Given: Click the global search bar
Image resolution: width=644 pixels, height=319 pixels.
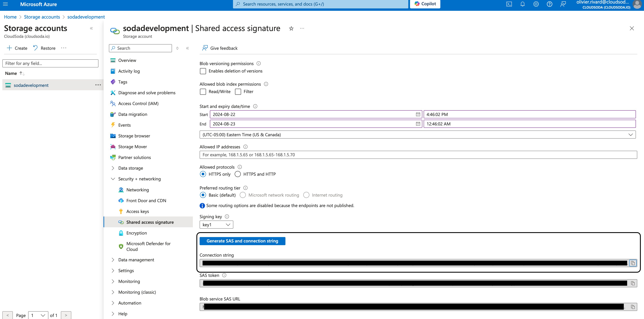Looking at the screenshot, I should pyautogui.click(x=320, y=4).
